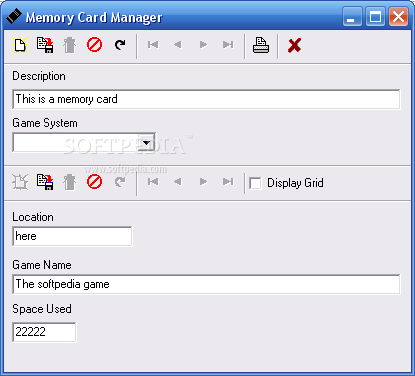Cancel game entry edits in lower toolbar
415x376 pixels.
point(95,182)
